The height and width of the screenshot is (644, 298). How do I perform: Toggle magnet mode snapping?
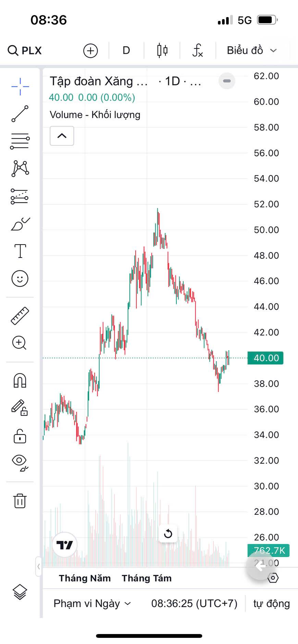(x=20, y=380)
